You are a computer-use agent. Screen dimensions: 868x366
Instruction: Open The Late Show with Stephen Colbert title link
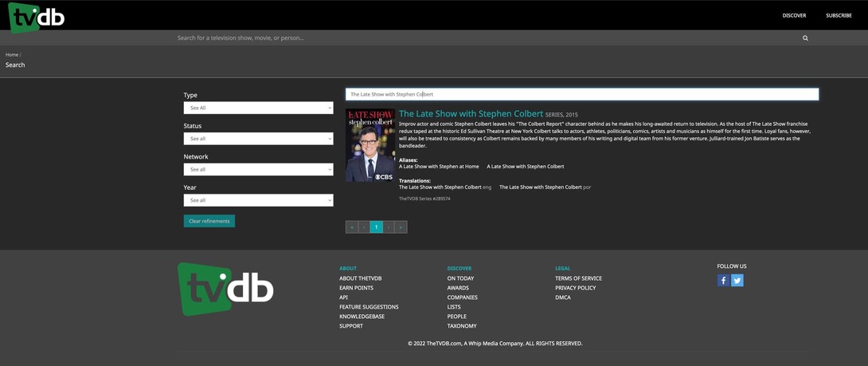pos(471,114)
